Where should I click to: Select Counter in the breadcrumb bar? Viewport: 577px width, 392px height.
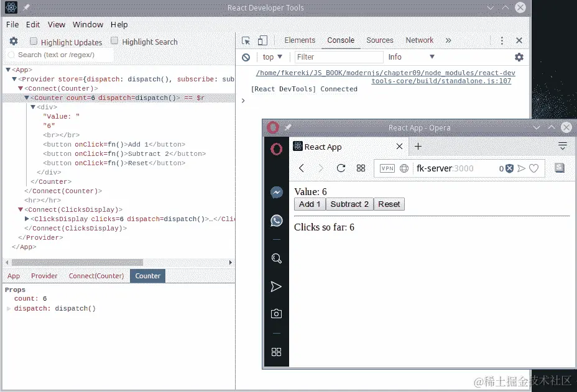[147, 276]
